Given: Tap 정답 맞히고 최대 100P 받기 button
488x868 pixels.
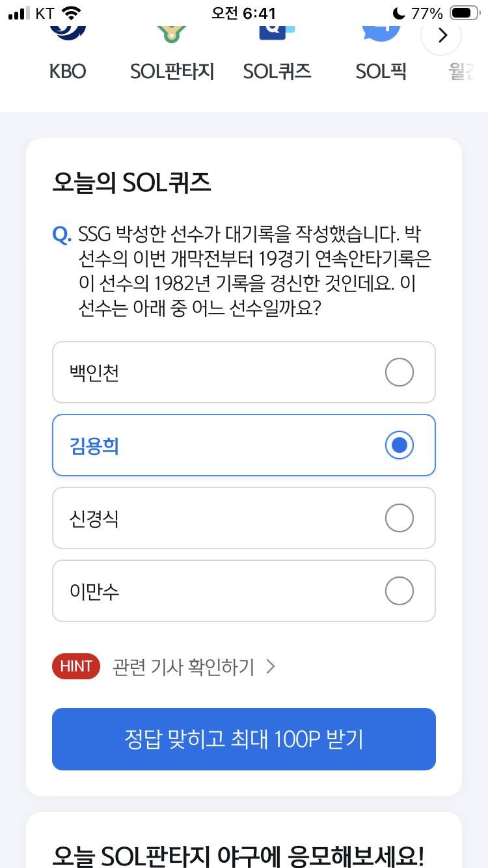Looking at the screenshot, I should (x=244, y=739).
